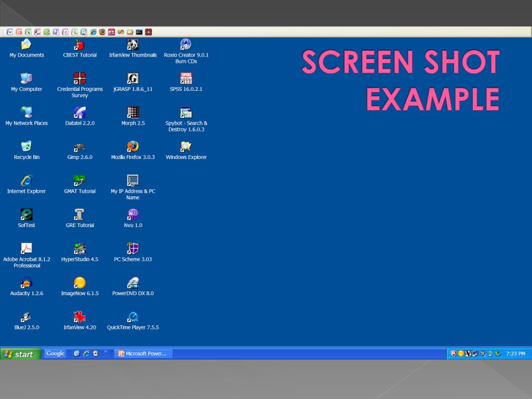Open the My Documents desktop icon

(26, 48)
